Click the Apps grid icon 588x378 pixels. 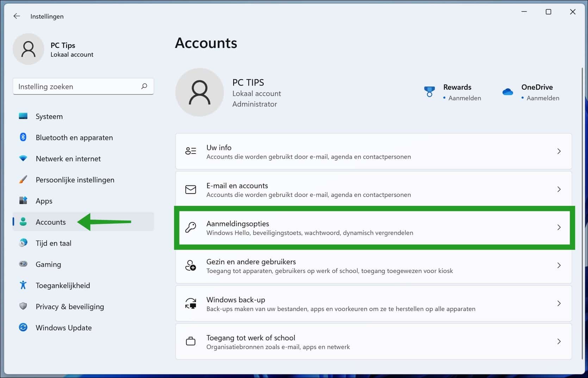coord(23,201)
